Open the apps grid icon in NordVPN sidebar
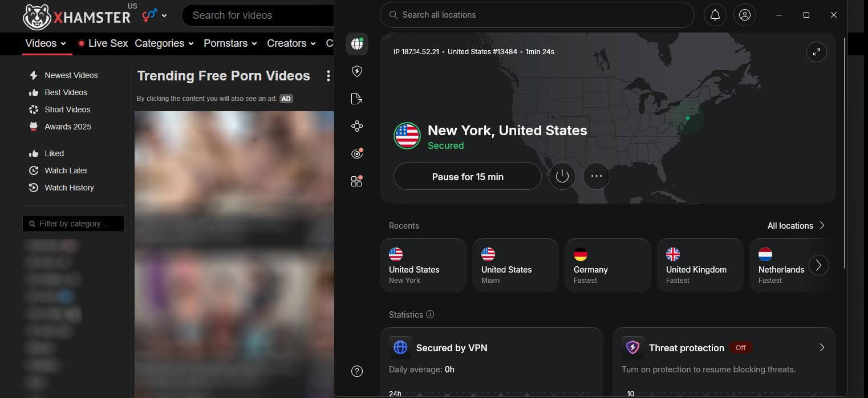The image size is (868, 398). tap(357, 181)
